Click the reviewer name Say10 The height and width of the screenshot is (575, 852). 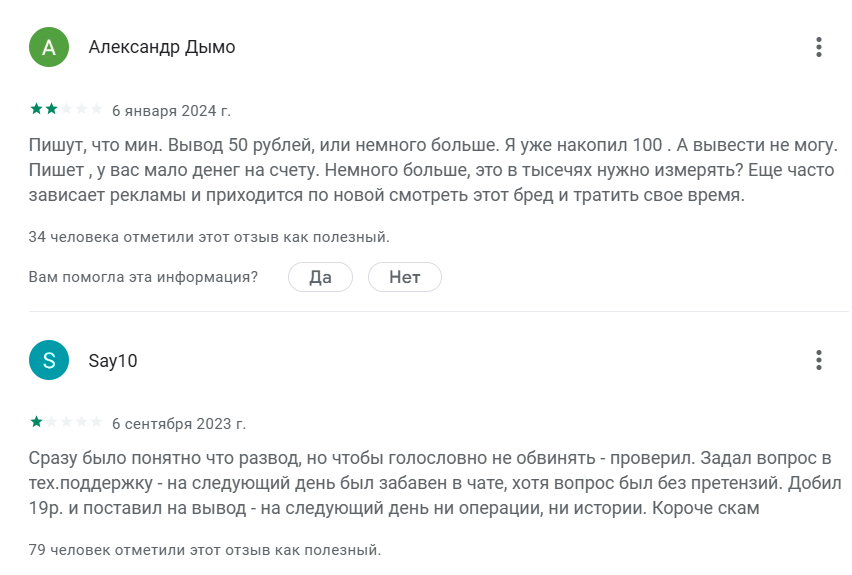(113, 360)
